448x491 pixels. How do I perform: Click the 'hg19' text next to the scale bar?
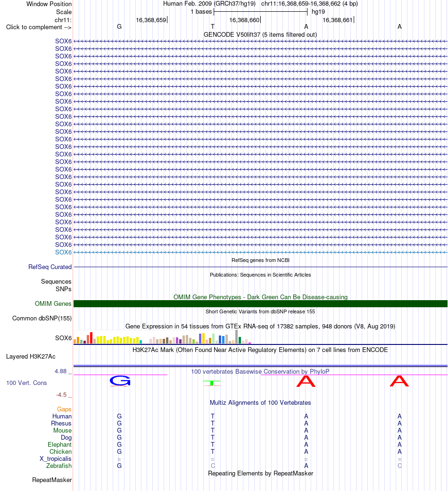[318, 12]
